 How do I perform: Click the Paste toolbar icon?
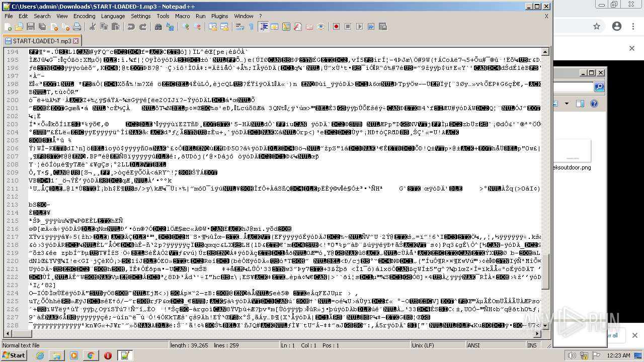pyautogui.click(x=115, y=27)
